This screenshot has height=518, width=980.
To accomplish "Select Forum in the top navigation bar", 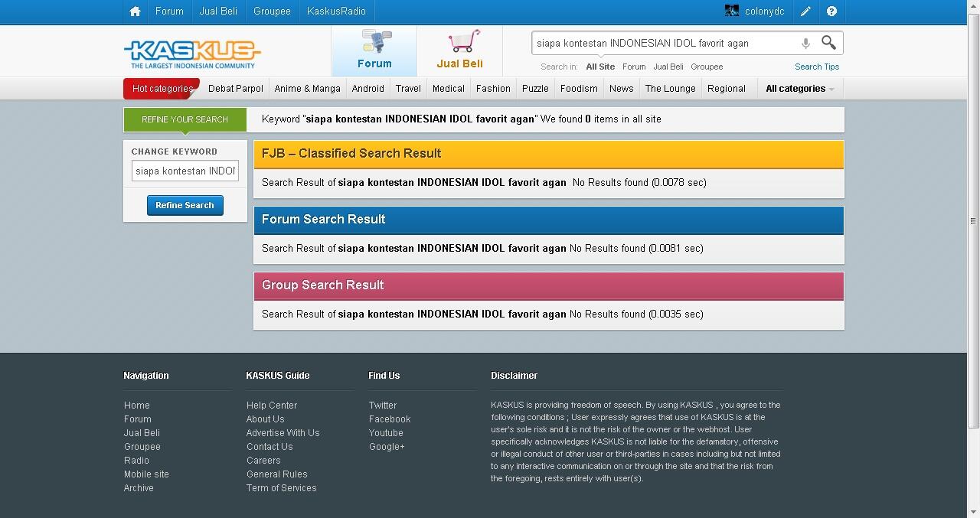I will [x=169, y=11].
